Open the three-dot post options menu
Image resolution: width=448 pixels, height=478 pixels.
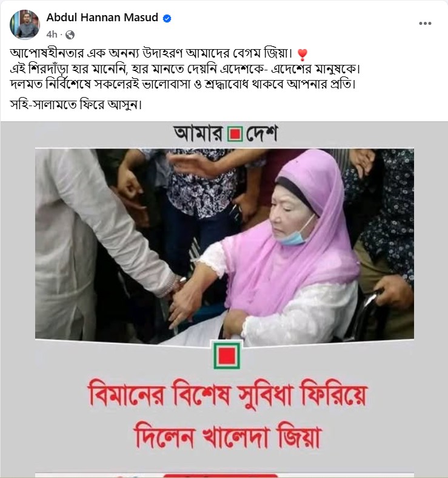[x=425, y=24]
